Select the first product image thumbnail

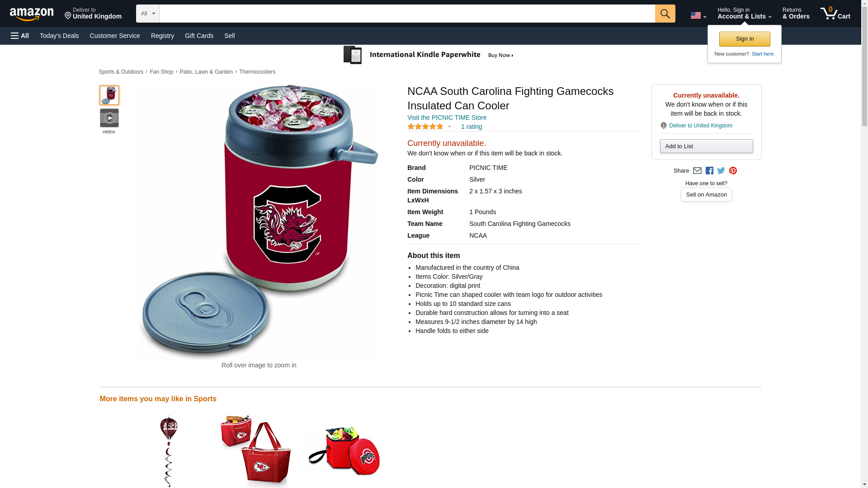click(109, 95)
